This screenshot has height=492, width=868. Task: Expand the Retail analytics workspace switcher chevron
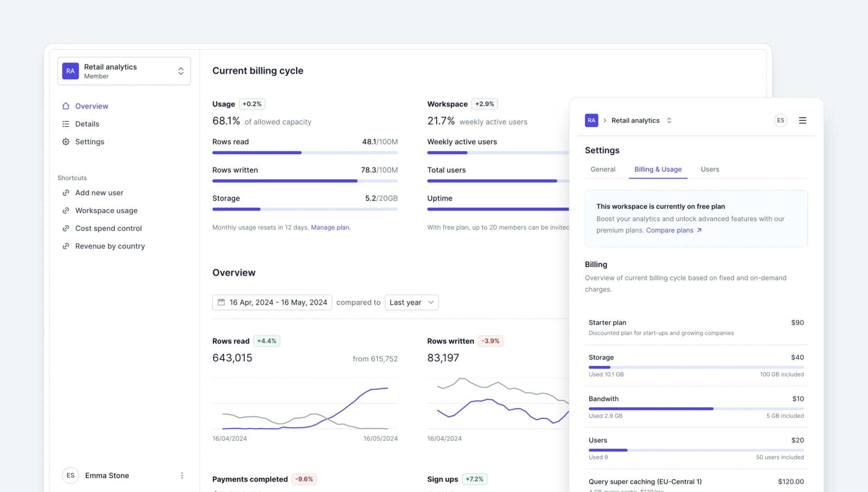180,71
